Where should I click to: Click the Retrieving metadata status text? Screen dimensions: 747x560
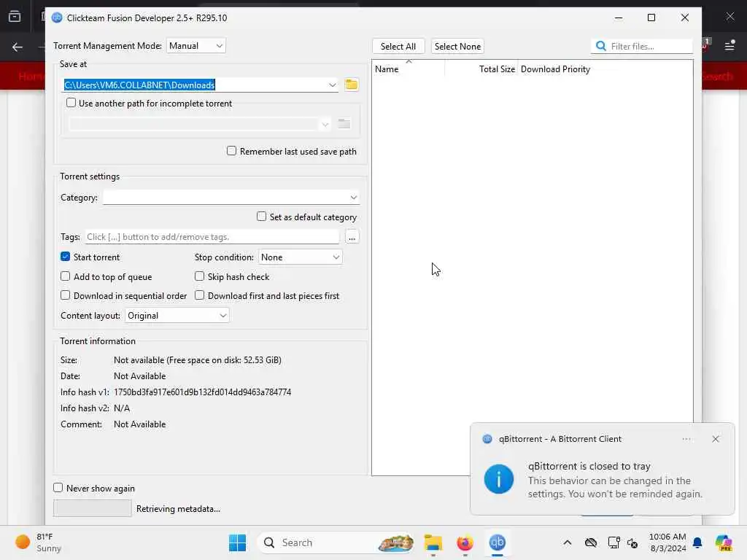pos(178,508)
